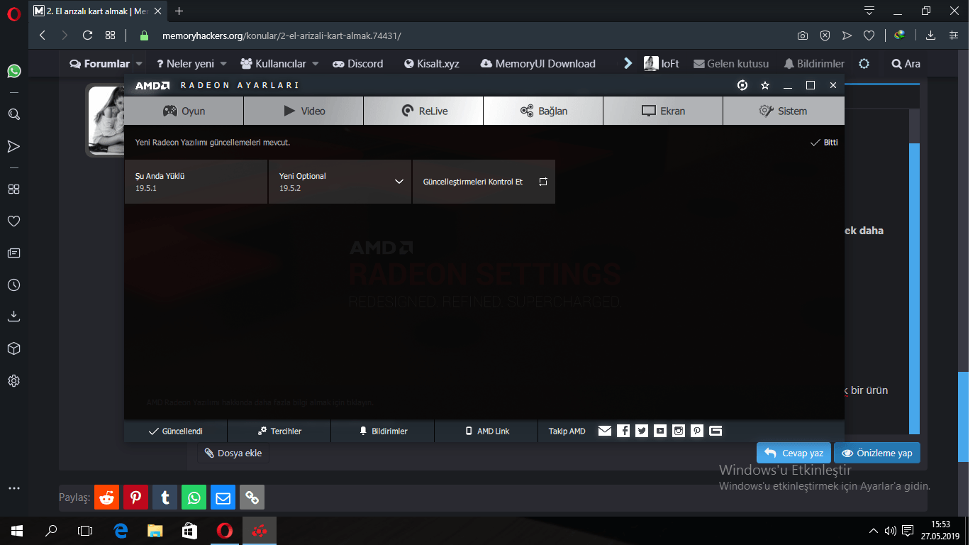Image resolution: width=980 pixels, height=545 pixels.
Task: Go back in browser
Action: point(43,35)
